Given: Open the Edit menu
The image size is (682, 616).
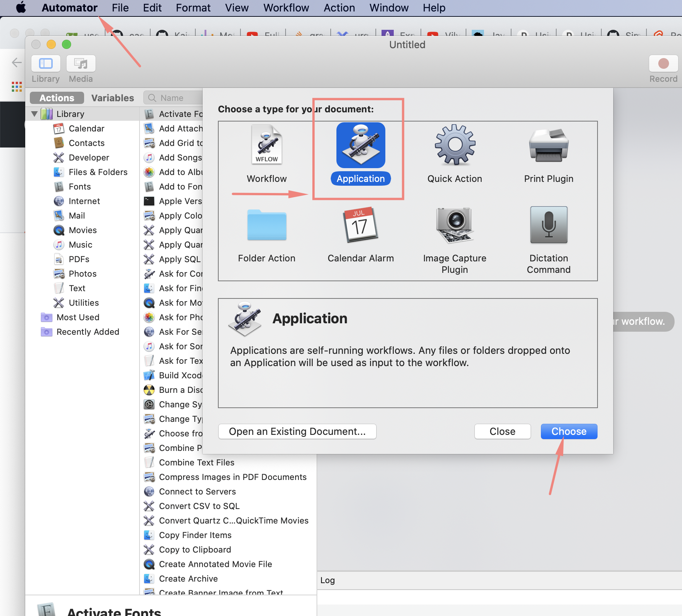Looking at the screenshot, I should pyautogui.click(x=152, y=8).
